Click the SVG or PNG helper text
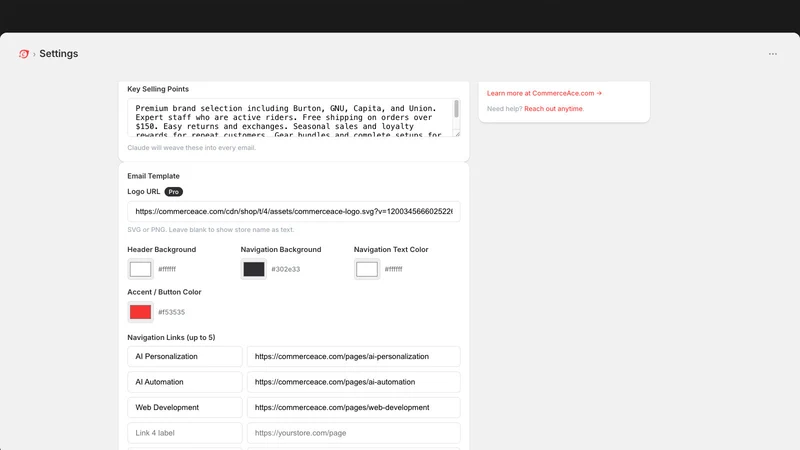800x450 pixels. pyautogui.click(x=211, y=230)
